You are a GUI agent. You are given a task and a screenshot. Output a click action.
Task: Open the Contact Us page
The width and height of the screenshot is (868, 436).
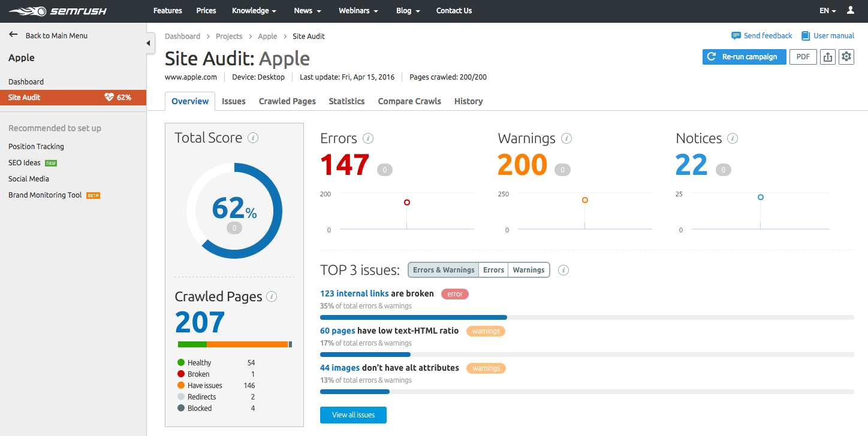click(454, 11)
